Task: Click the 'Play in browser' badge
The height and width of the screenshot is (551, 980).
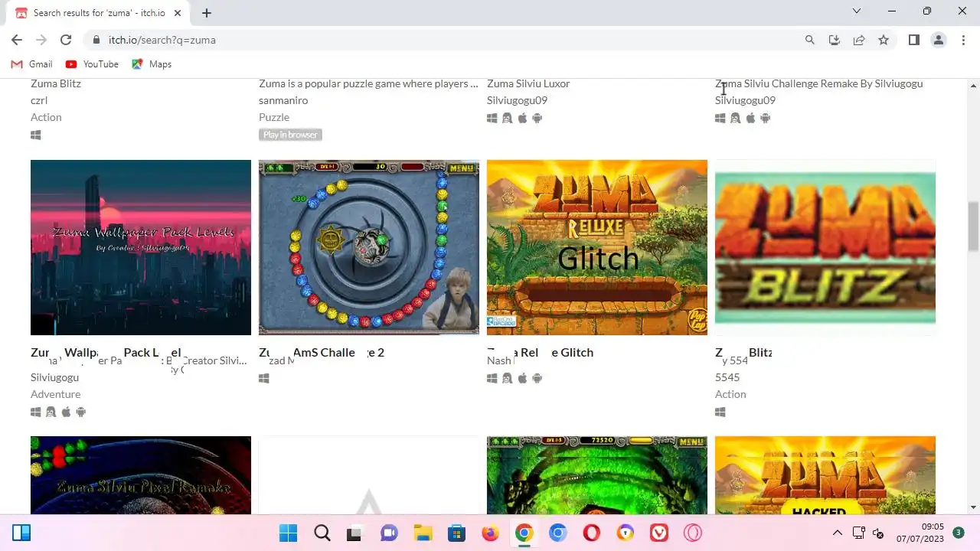Action: 290,135
